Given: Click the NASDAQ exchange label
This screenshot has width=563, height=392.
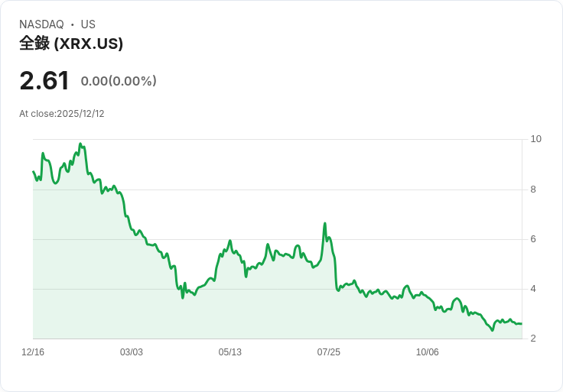Looking at the screenshot, I should tap(41, 24).
